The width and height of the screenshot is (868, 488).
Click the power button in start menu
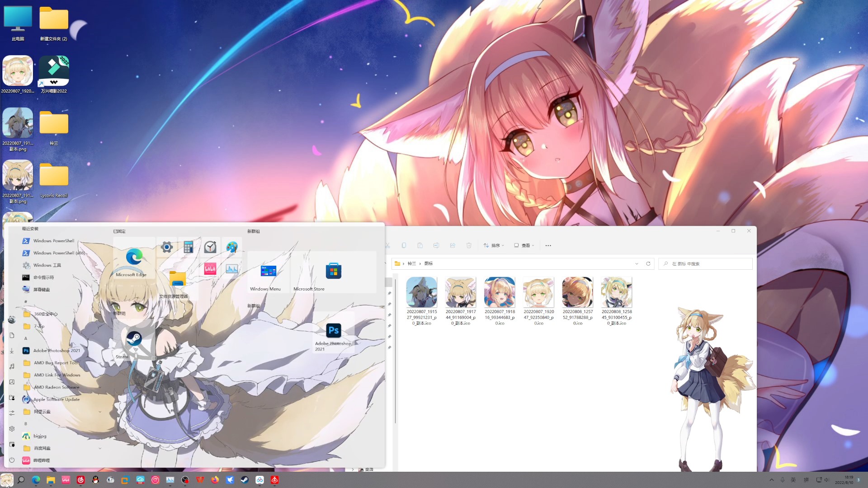tap(12, 460)
